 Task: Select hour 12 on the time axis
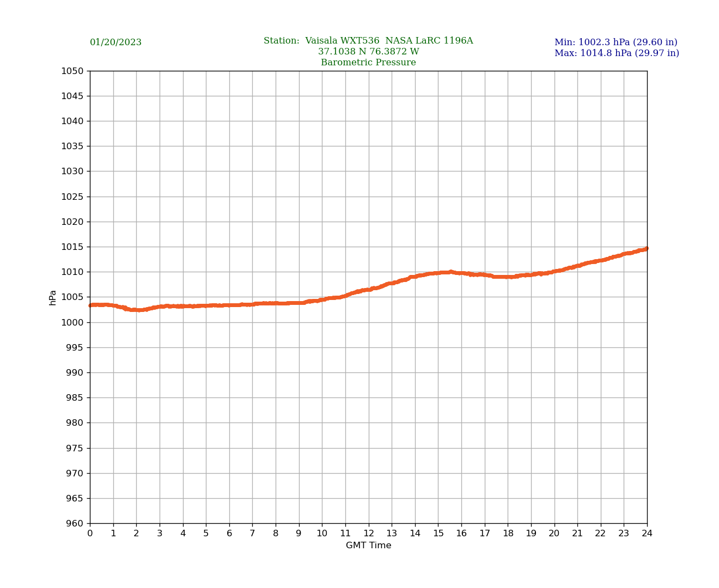tap(369, 534)
